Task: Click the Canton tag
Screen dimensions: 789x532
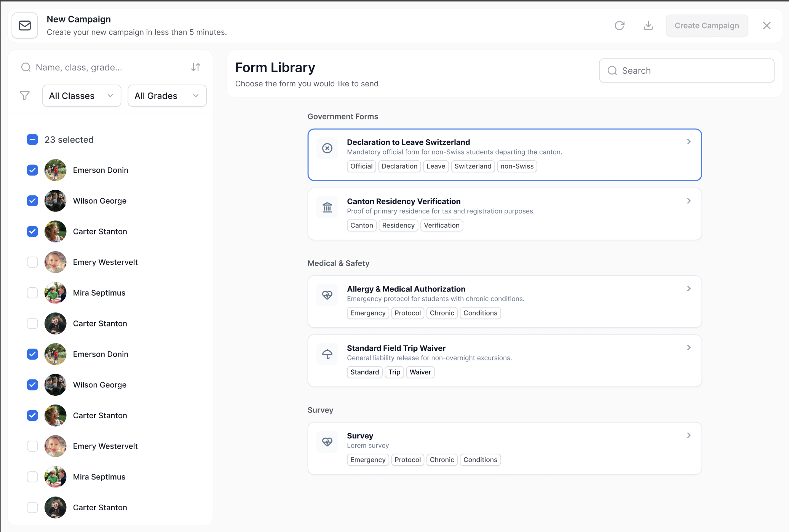Action: (361, 225)
